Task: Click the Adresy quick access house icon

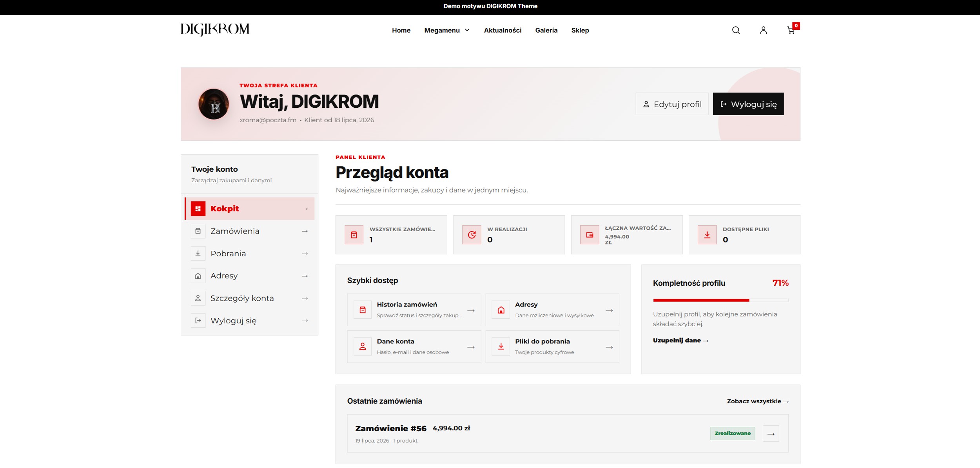Action: pyautogui.click(x=501, y=310)
